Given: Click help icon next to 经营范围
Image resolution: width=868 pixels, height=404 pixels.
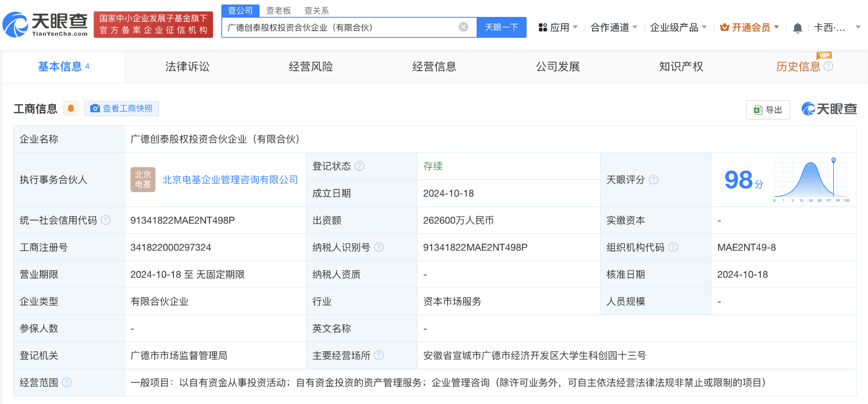Looking at the screenshot, I should coord(67,382).
